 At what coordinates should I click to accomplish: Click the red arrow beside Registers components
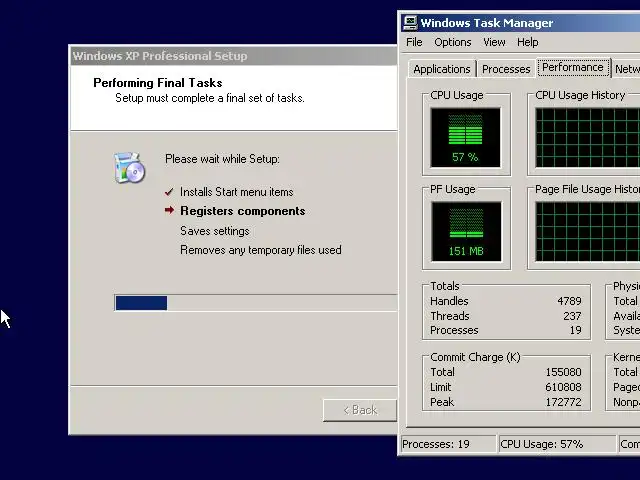(x=169, y=210)
